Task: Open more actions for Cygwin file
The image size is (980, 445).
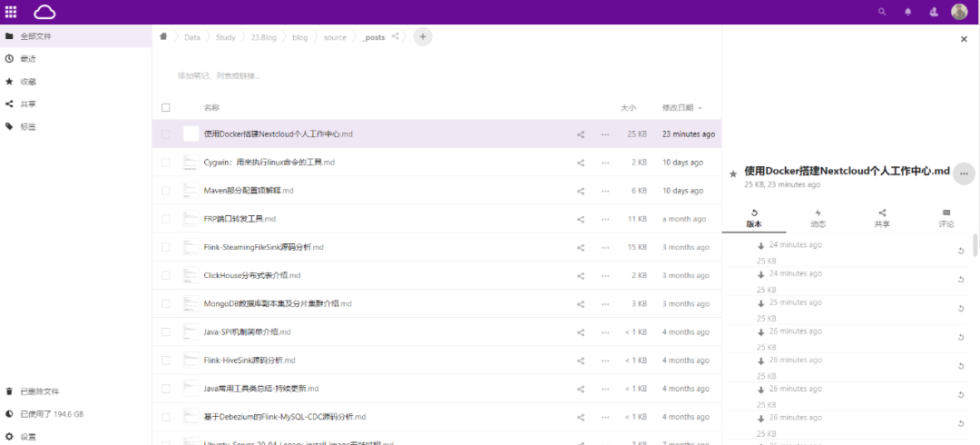Action: 605,163
